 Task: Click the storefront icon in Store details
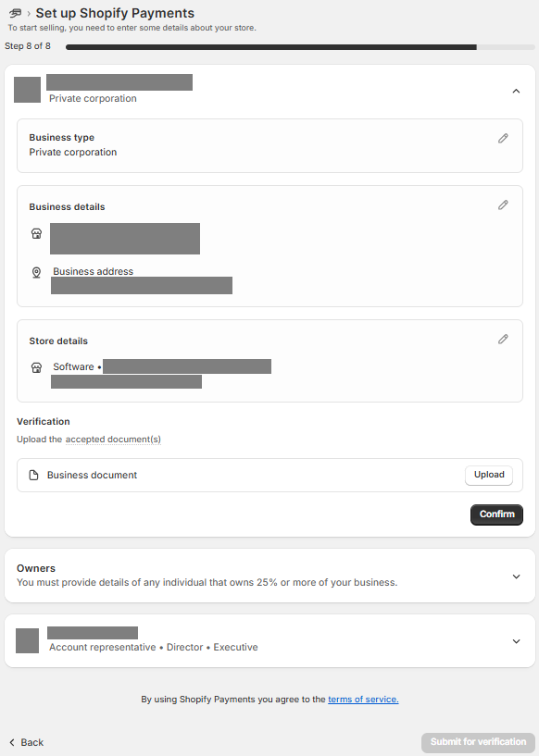(37, 368)
